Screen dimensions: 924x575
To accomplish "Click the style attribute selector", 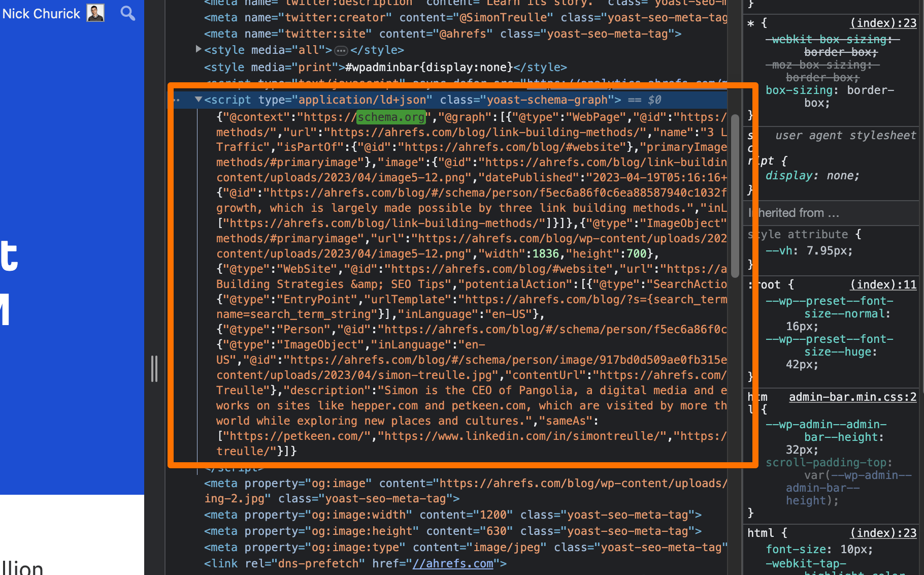I will [798, 234].
